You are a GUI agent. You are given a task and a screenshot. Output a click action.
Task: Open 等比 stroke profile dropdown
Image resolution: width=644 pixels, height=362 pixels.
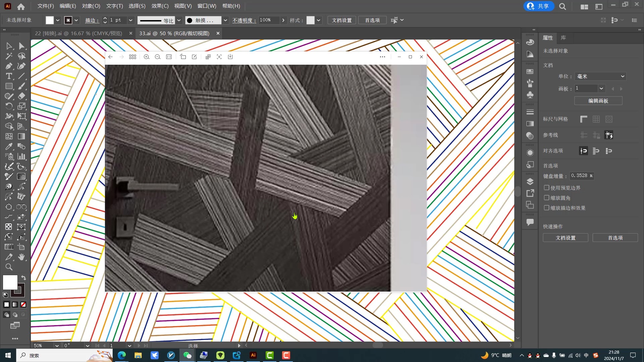(179, 20)
